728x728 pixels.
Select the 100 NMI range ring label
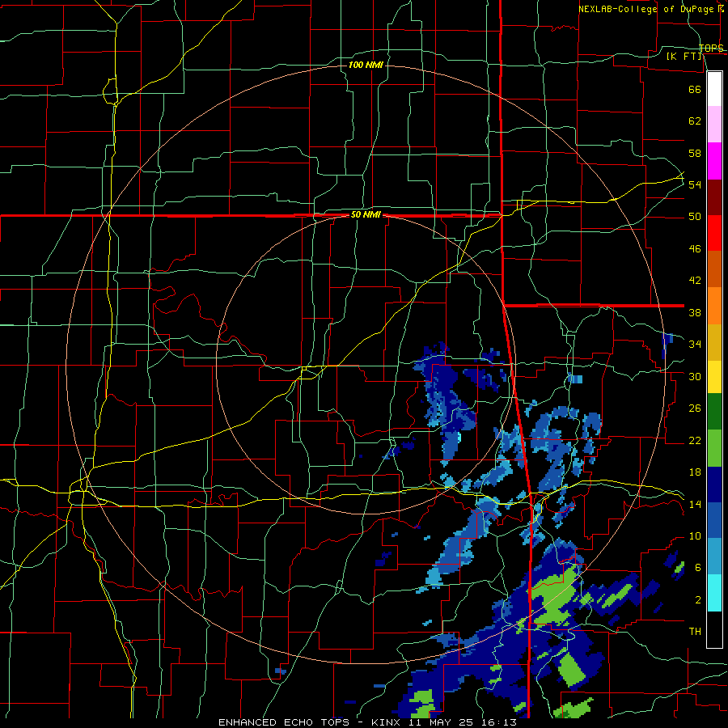coord(366,65)
